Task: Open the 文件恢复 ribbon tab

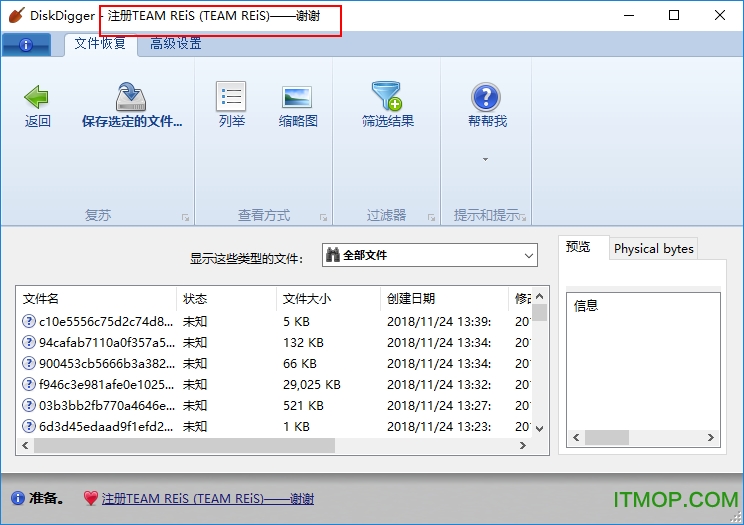Action: click(x=100, y=44)
